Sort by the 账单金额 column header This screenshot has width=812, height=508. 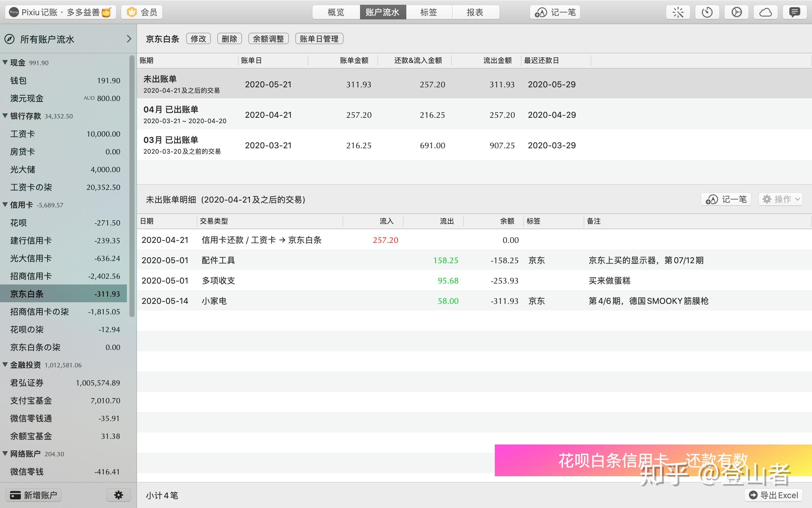point(343,60)
